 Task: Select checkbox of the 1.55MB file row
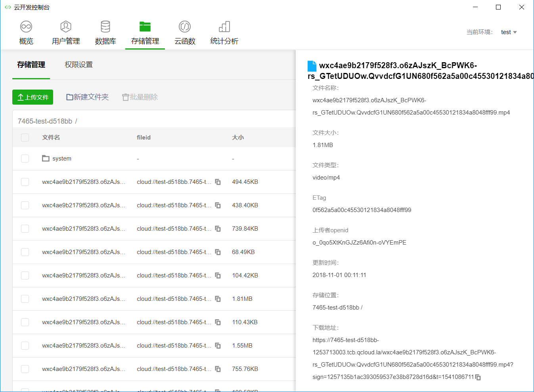point(25,346)
